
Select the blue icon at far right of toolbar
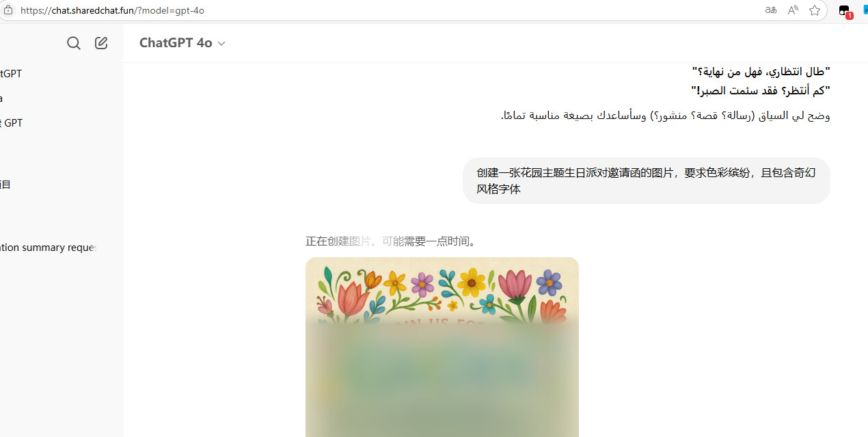click(865, 10)
